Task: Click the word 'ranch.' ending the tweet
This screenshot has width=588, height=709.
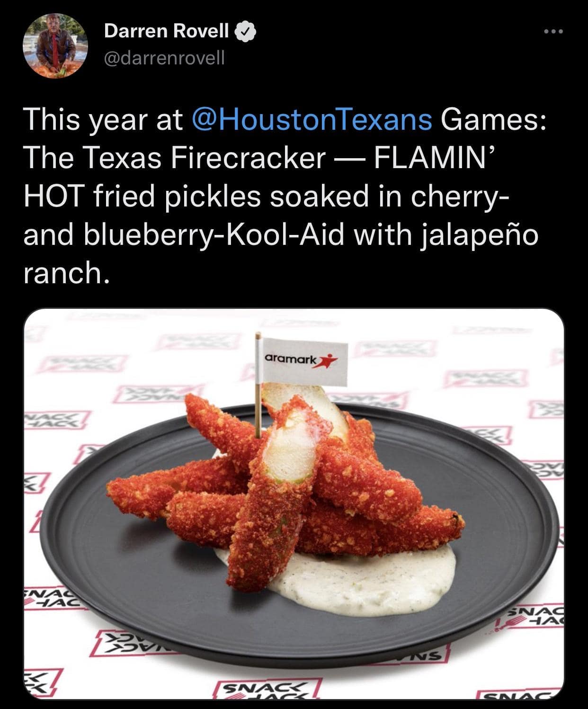Action: coord(67,273)
